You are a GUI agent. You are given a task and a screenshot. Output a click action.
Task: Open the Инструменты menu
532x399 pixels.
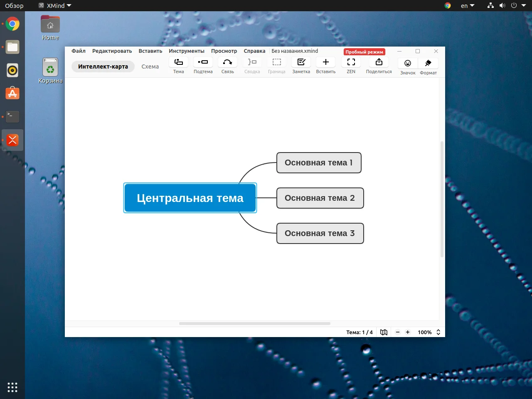click(186, 51)
